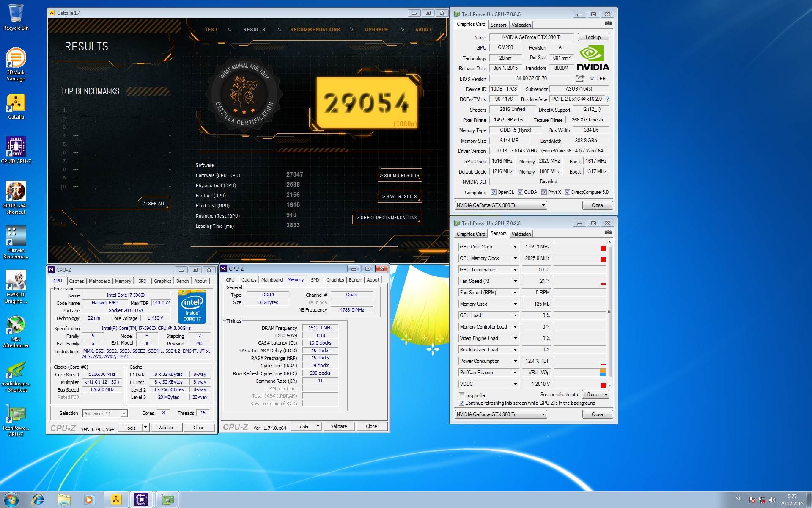The image size is (812, 508).
Task: Select the Catzilla desktop shortcut
Action: [16, 106]
